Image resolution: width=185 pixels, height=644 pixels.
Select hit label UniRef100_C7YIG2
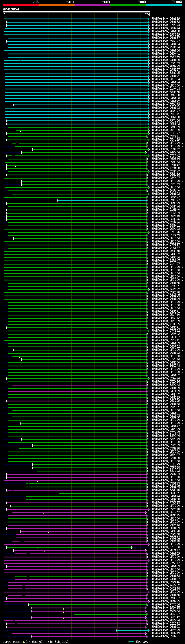pos(166,331)
